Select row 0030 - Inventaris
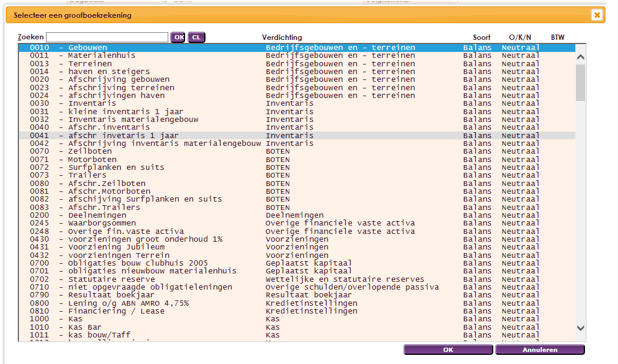618x364 pixels. pyautogui.click(x=297, y=103)
